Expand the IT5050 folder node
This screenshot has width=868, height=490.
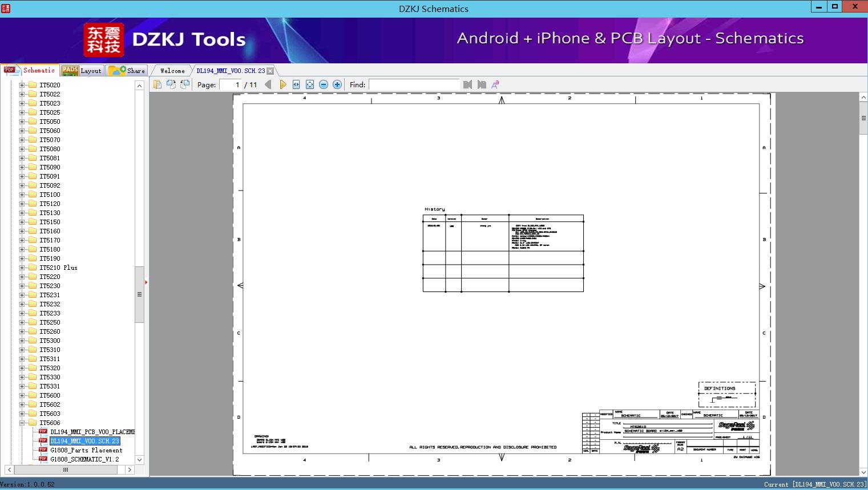(x=22, y=122)
